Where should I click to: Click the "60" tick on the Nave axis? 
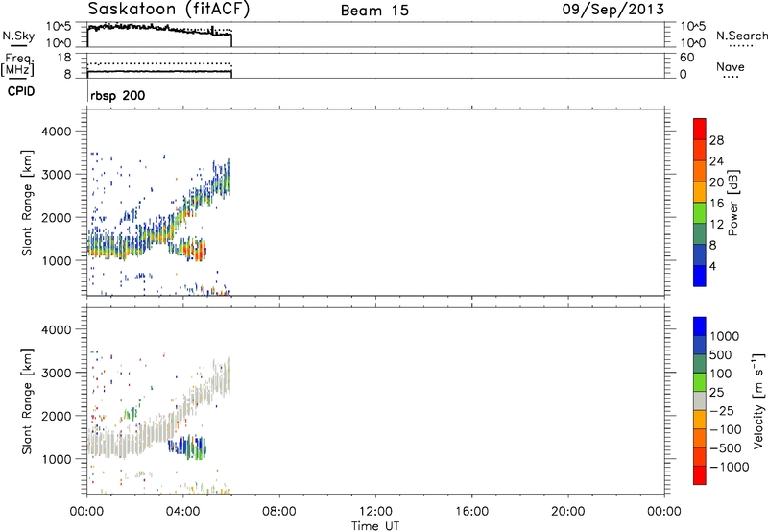[686, 58]
